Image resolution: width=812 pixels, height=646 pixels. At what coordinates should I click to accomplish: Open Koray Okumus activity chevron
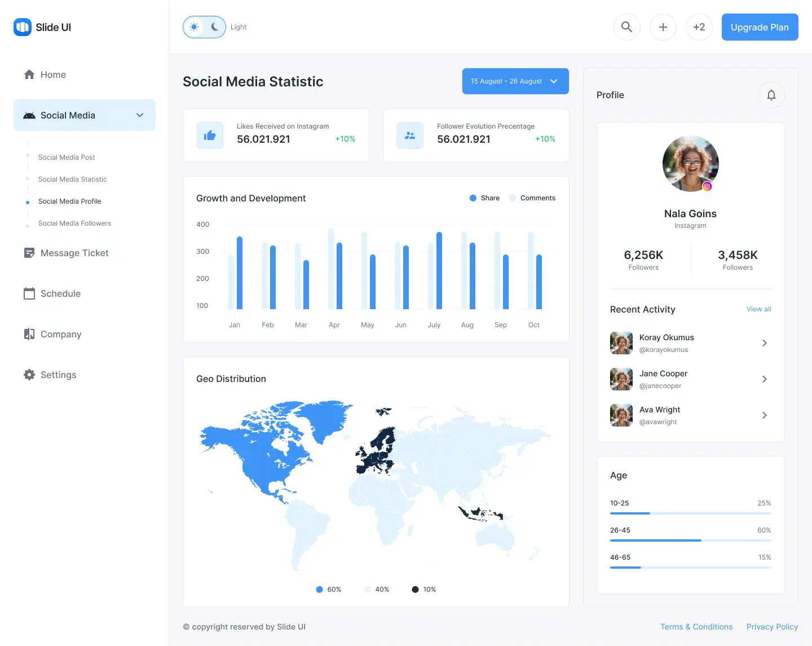tap(765, 343)
